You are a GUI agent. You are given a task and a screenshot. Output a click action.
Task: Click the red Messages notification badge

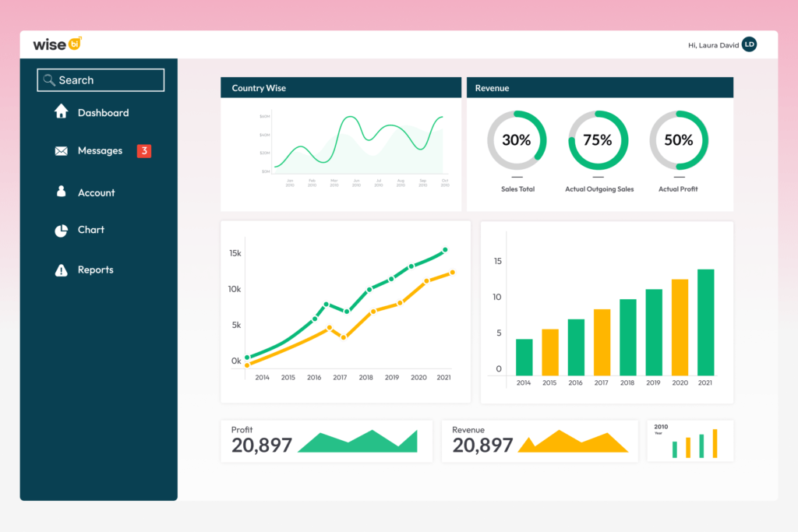pos(143,150)
